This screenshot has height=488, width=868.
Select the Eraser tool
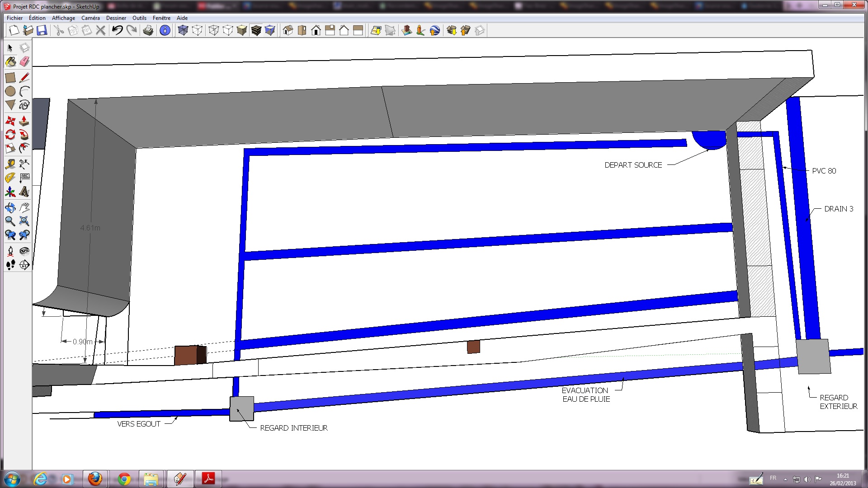click(24, 62)
